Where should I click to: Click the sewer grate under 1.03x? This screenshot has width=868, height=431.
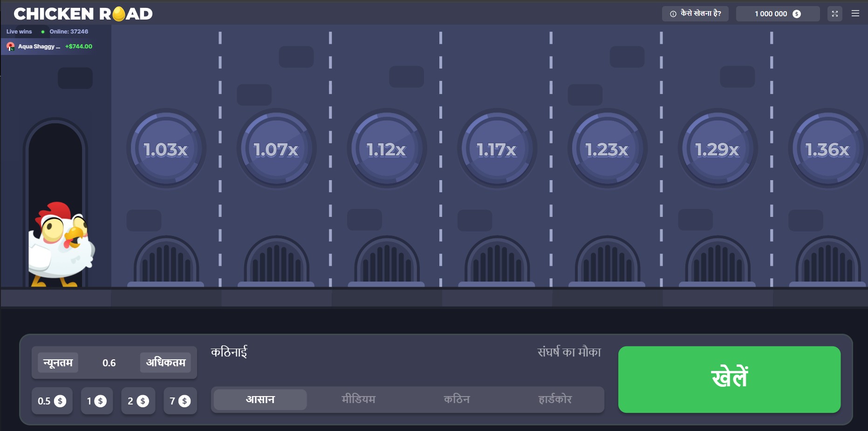(x=166, y=261)
